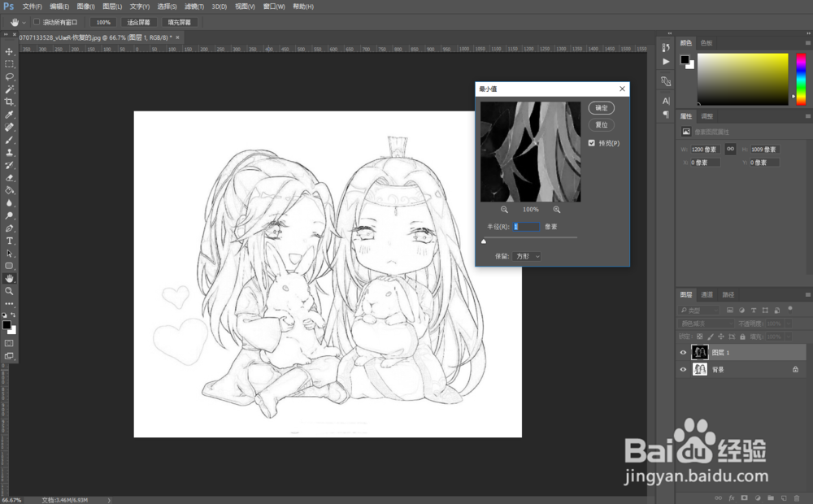Screen dimensions: 813x504
Task: Select the History Brush tool
Action: coord(9,165)
